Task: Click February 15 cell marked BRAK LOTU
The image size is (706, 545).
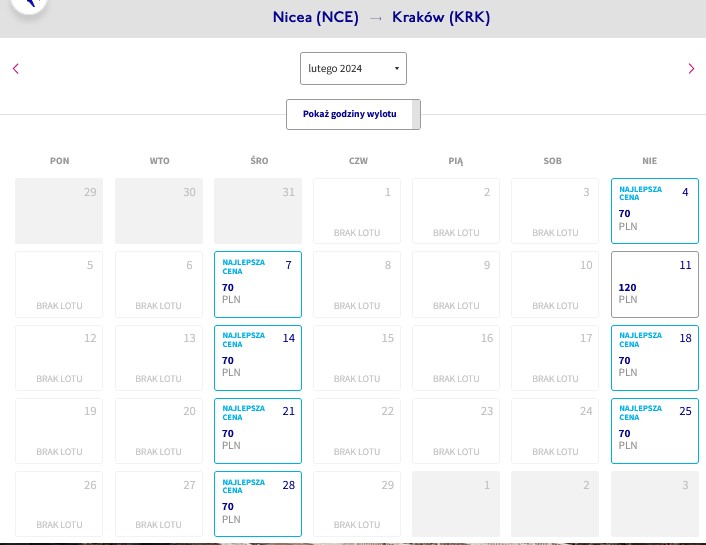Action: pos(357,358)
